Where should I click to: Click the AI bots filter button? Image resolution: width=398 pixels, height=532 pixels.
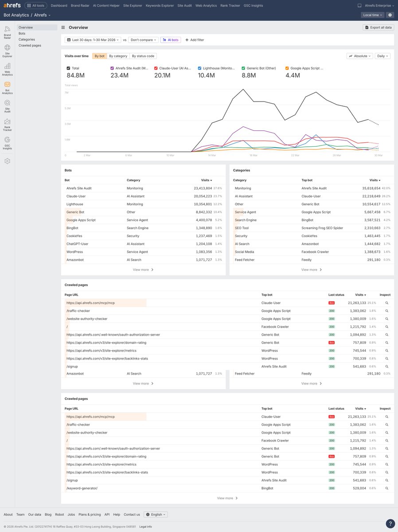tap(171, 40)
